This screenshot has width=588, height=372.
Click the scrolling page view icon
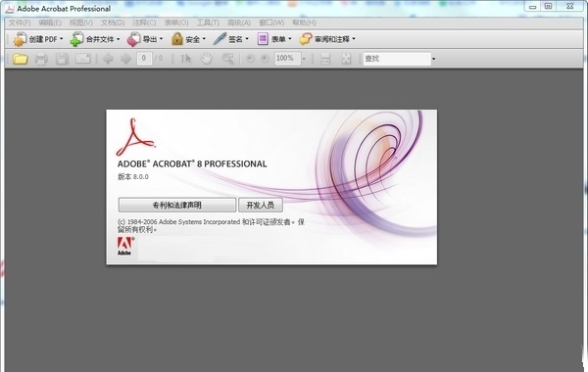325,59
